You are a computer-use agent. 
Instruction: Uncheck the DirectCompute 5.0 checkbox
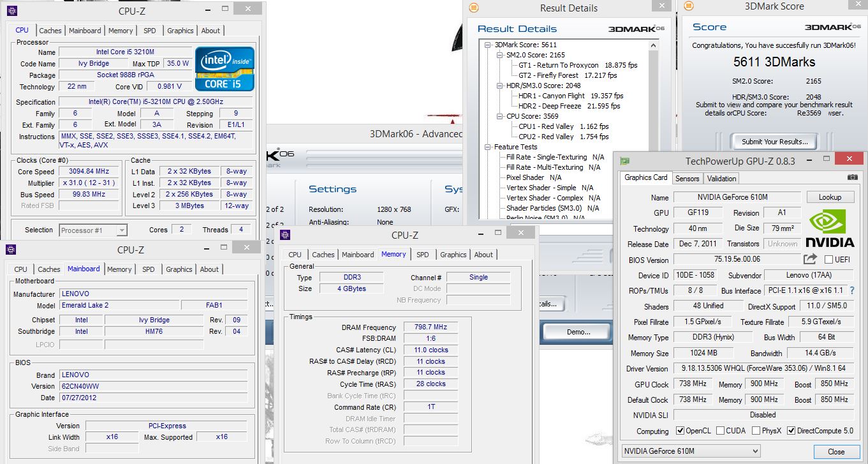click(x=791, y=431)
